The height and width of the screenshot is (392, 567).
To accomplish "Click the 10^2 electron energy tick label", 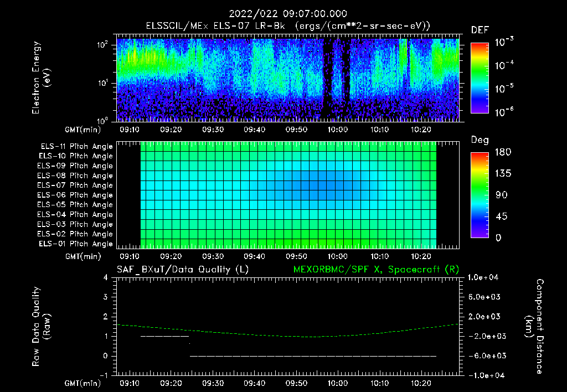I will 102,45.
